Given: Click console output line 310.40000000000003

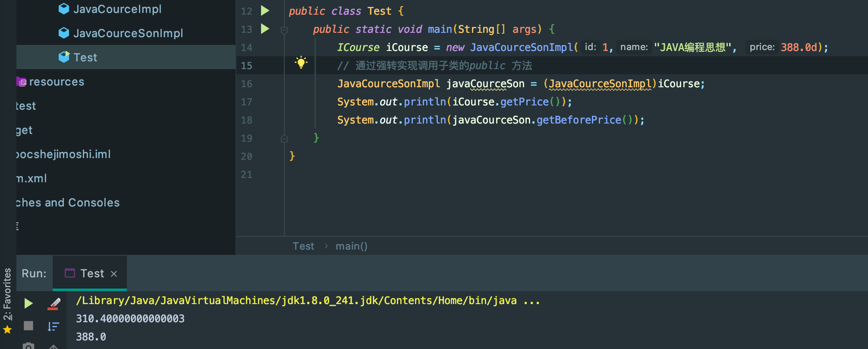Looking at the screenshot, I should coord(130,318).
